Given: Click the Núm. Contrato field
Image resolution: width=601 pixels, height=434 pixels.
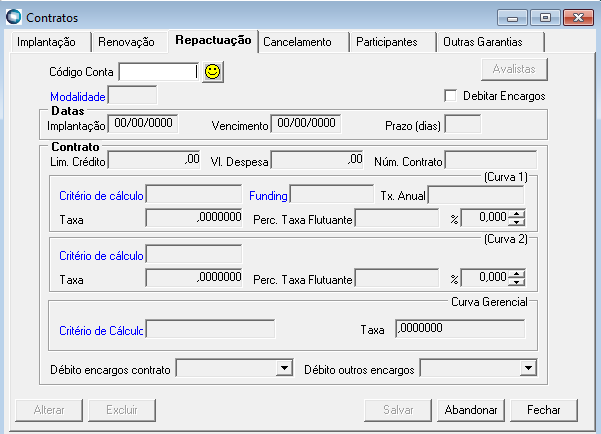Looking at the screenshot, I should tap(491, 160).
